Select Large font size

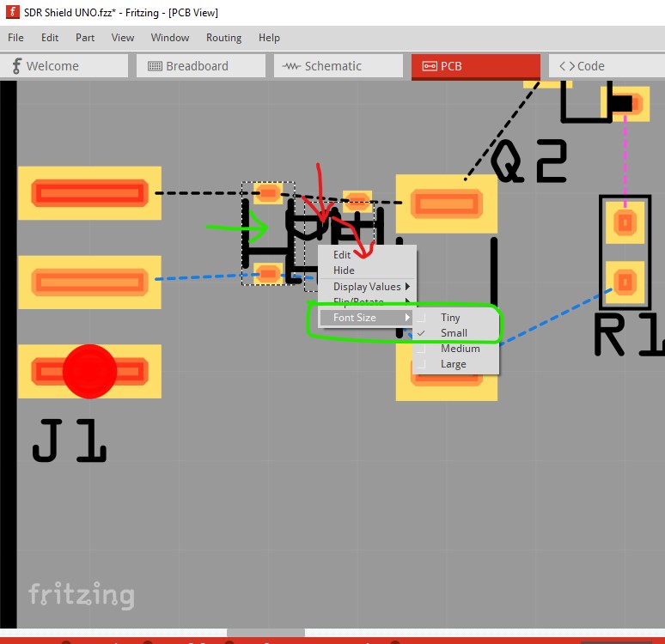pyautogui.click(x=453, y=364)
